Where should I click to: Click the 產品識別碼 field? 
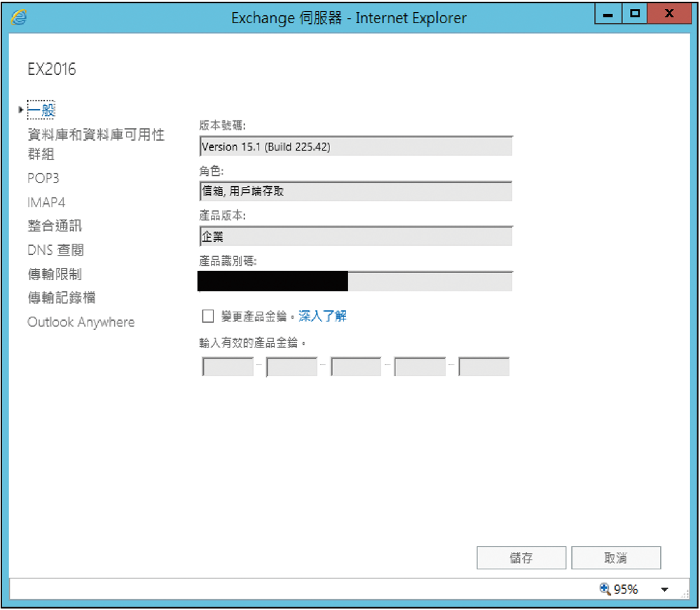[x=356, y=282]
